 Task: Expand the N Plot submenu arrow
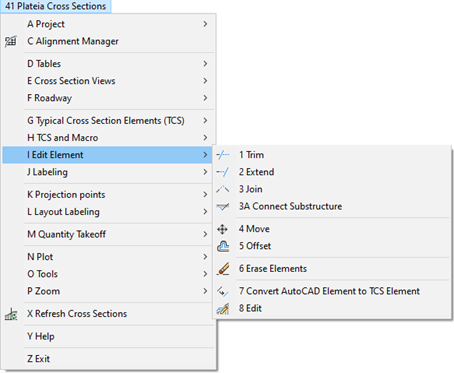coord(205,257)
